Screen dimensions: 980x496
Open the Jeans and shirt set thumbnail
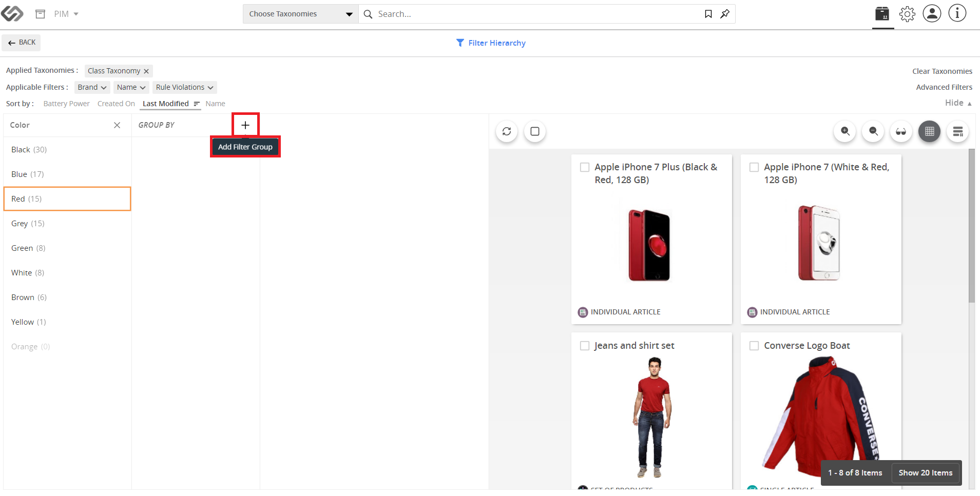point(652,418)
